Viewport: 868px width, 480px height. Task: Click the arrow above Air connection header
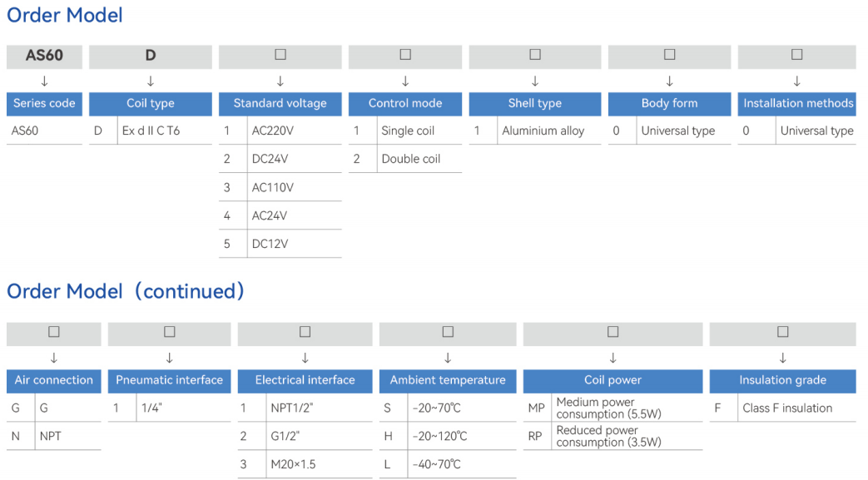(x=54, y=359)
